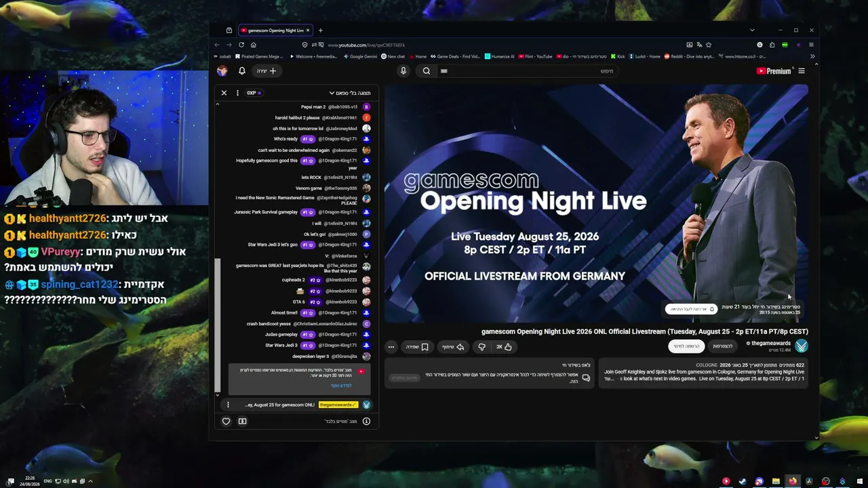Viewport: 868px width, 488px height.
Task: Click the learn more link in chat notice
Action: tap(341, 386)
